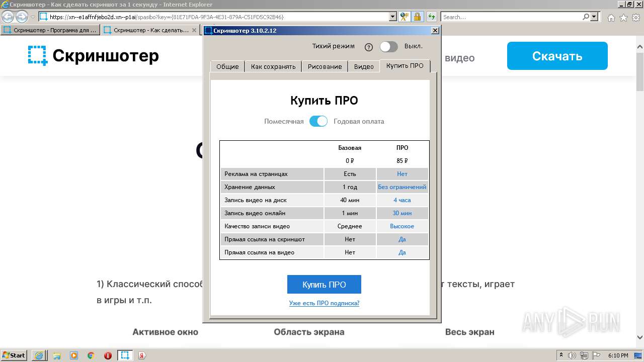Launch Google Chrome from the taskbar
Screen dimensions: 644x362
tap(91, 355)
